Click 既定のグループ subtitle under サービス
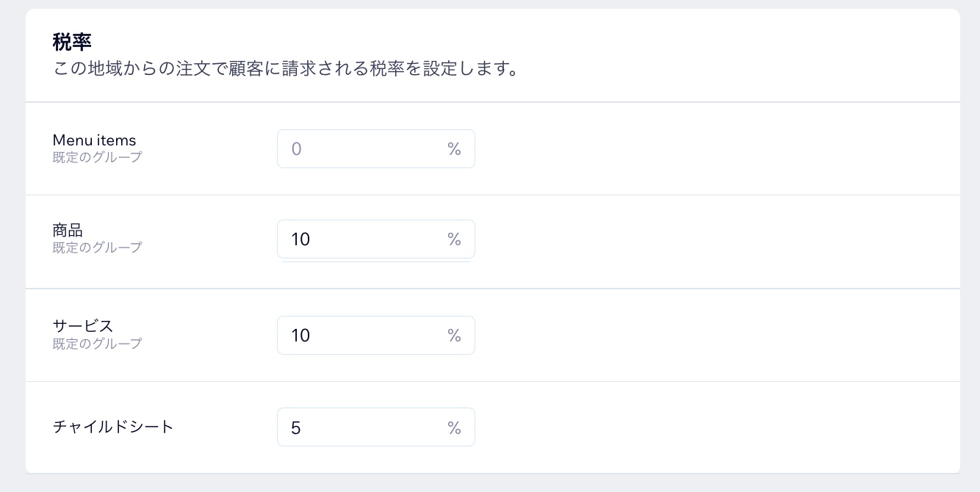This screenshot has height=492, width=980. click(97, 344)
